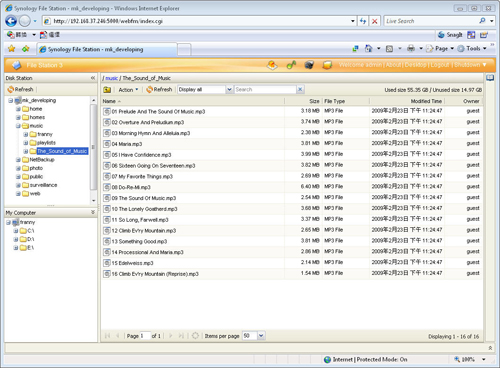Viewport: 500px width, 368px height.
Task: Click the Download Station box icon in header
Action: 327,65
